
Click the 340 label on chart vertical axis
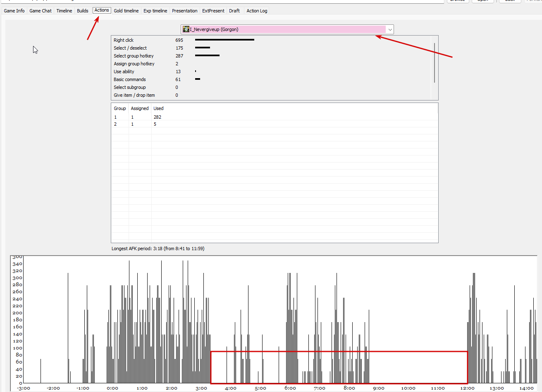pos(17,264)
